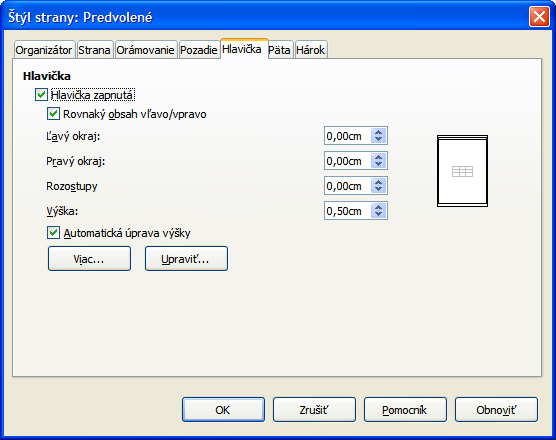Increase Ľavý okraj with up arrow

click(x=379, y=132)
